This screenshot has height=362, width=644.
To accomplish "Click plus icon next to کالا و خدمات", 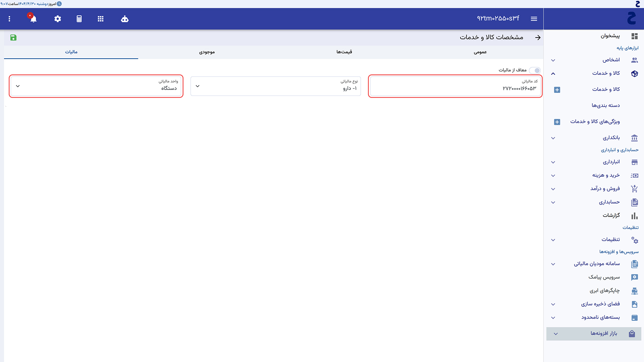I will (x=557, y=90).
